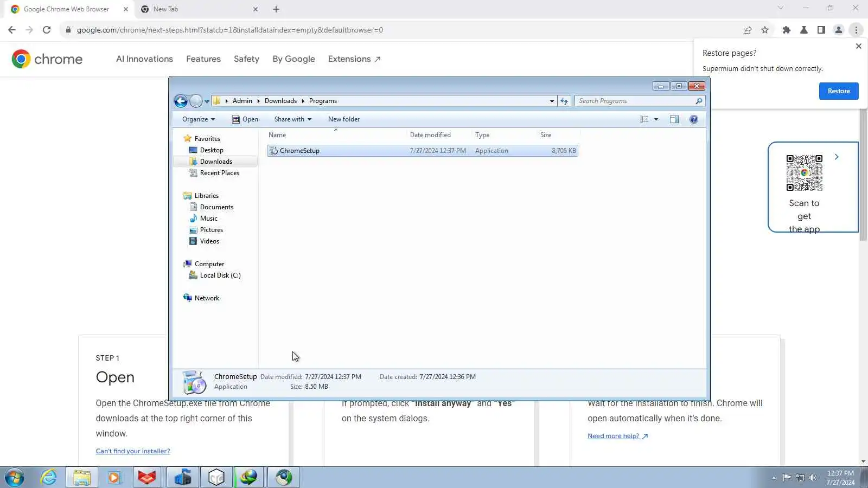Create a New folder in Explorer
The image size is (868, 488).
coord(344,119)
